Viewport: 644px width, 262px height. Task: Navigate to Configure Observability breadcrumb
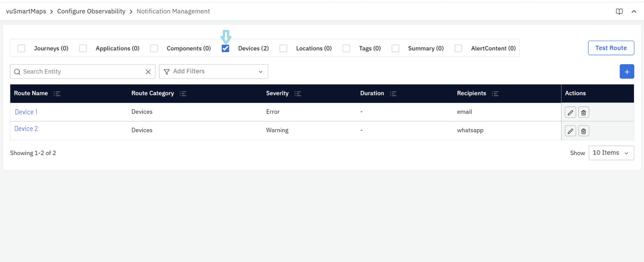click(x=91, y=12)
